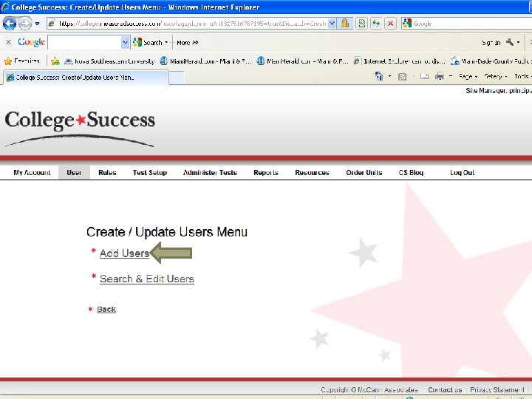The width and height of the screenshot is (532, 399).
Task: Open the Nova Southeastern University favorite
Action: (x=109, y=61)
